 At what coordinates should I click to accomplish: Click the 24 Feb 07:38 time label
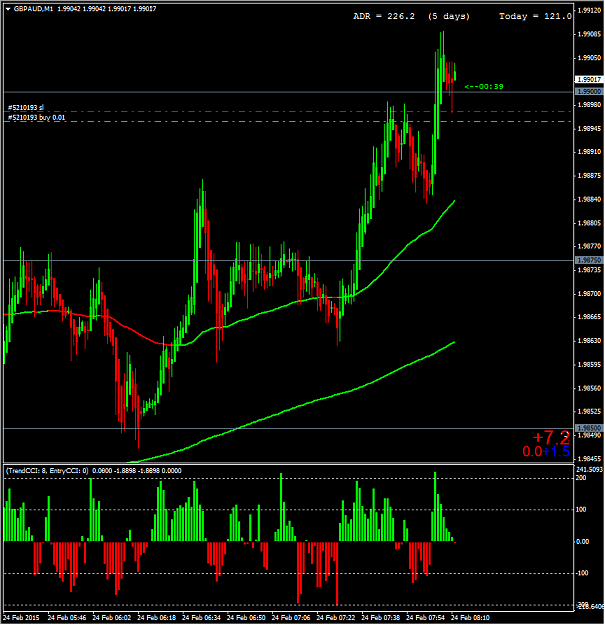(381, 618)
